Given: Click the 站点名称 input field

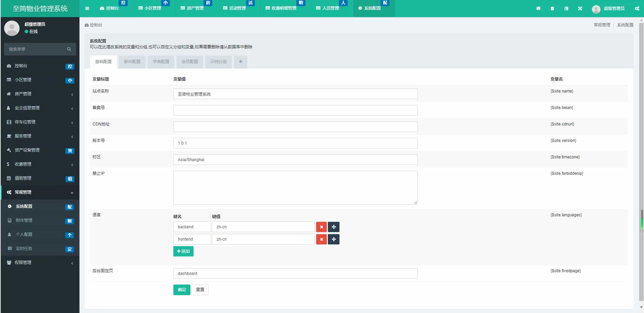Looking at the screenshot, I should point(295,94).
